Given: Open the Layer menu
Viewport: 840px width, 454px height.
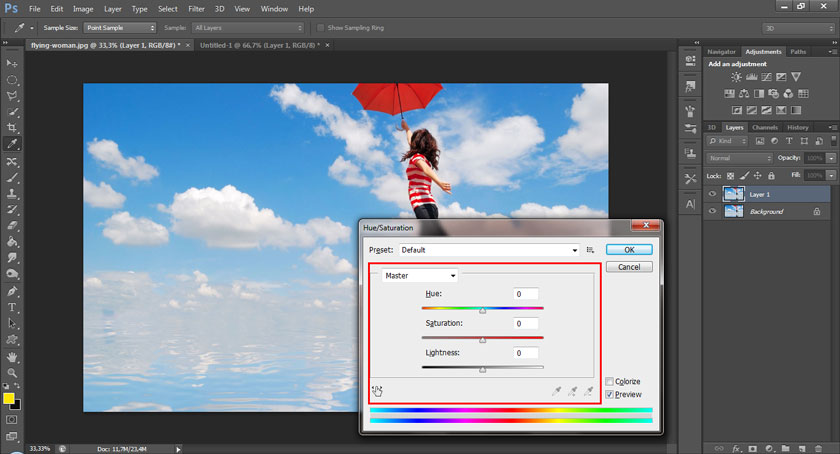Looking at the screenshot, I should click(112, 9).
